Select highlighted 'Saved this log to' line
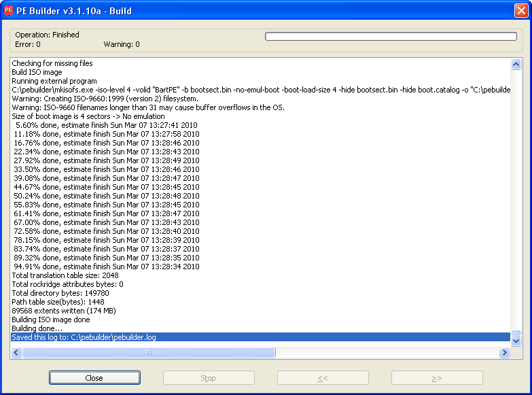532x395 pixels. (261, 337)
